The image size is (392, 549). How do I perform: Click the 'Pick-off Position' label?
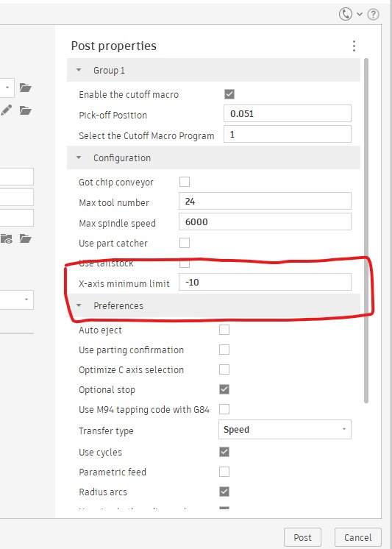click(113, 115)
